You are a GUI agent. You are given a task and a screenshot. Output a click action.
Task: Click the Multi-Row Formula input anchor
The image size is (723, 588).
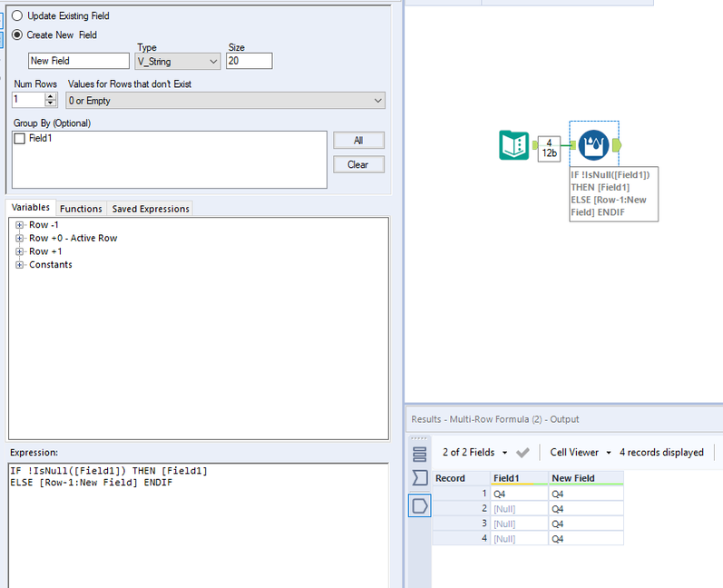[572, 145]
